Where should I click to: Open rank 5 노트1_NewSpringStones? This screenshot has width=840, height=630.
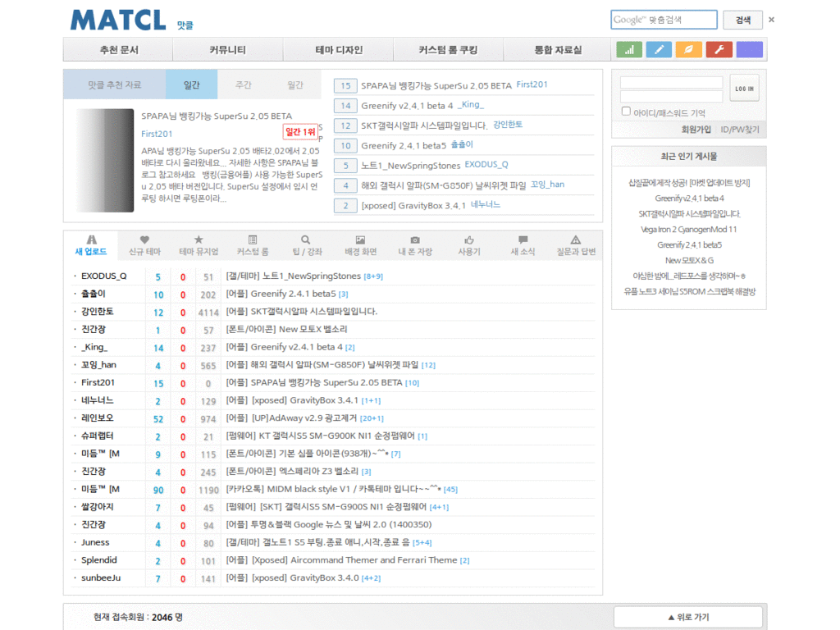click(410, 166)
